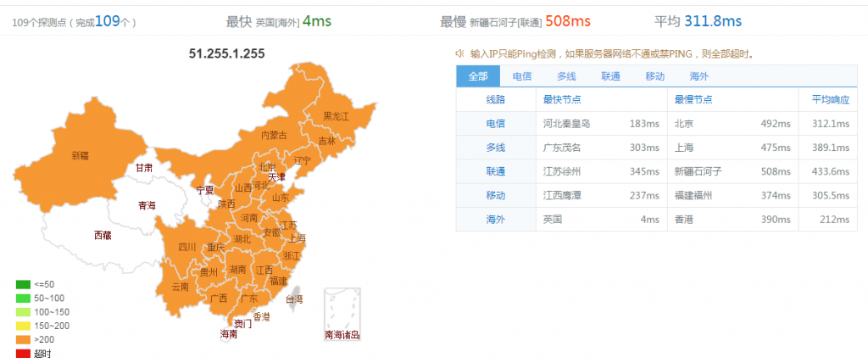Switch to the 联通 tab
The height and width of the screenshot is (363, 868).
(610, 76)
